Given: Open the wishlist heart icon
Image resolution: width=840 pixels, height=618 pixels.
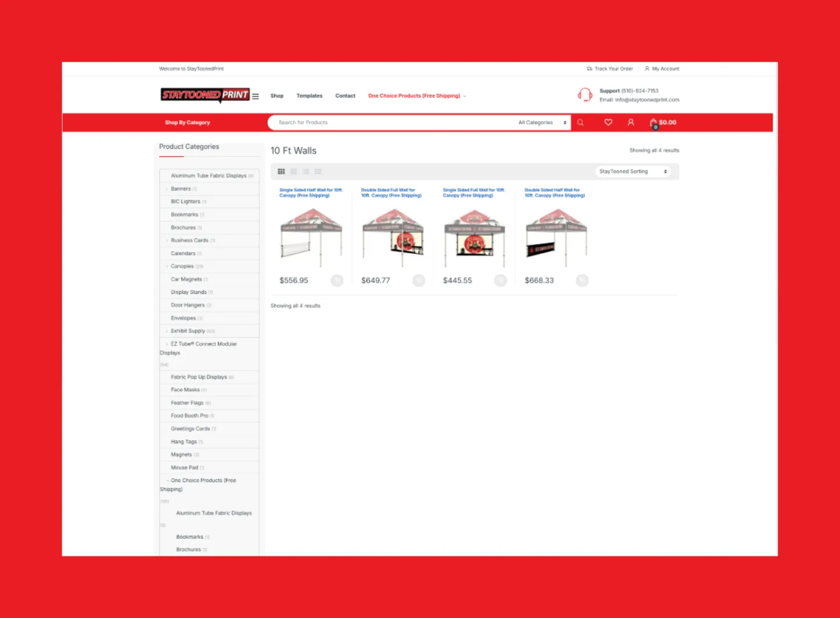Looking at the screenshot, I should click(x=608, y=123).
